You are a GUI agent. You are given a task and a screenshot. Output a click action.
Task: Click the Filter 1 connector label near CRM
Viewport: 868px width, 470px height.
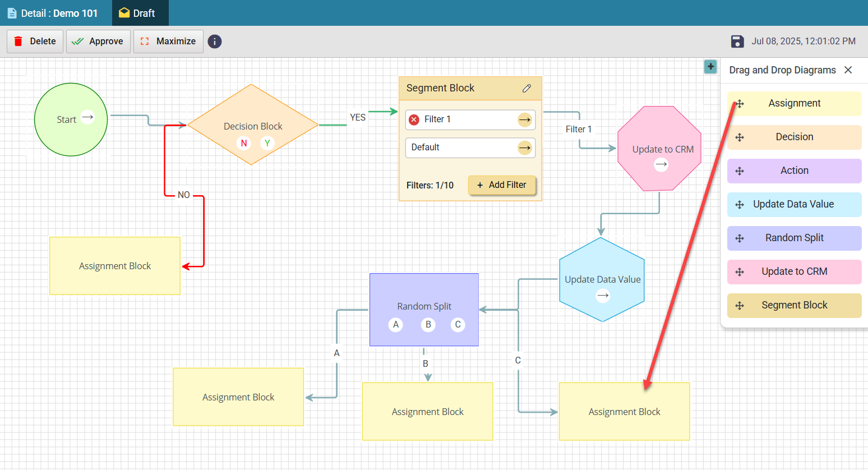579,129
